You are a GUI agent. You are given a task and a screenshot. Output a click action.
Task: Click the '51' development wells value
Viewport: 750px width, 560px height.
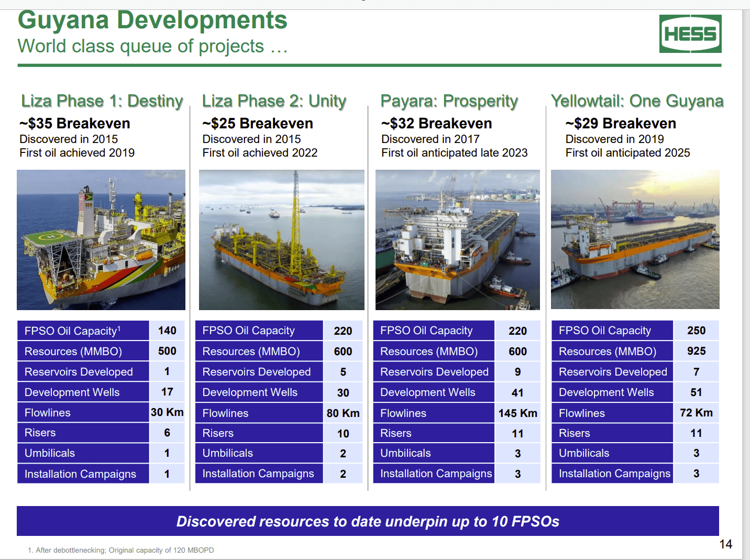(697, 392)
